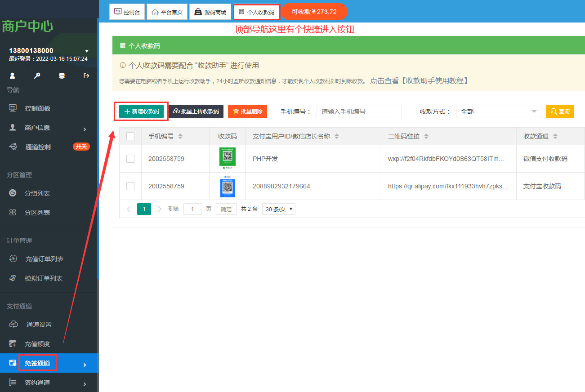Click the 新增收款码 button
The height and width of the screenshot is (392, 585).
click(141, 111)
